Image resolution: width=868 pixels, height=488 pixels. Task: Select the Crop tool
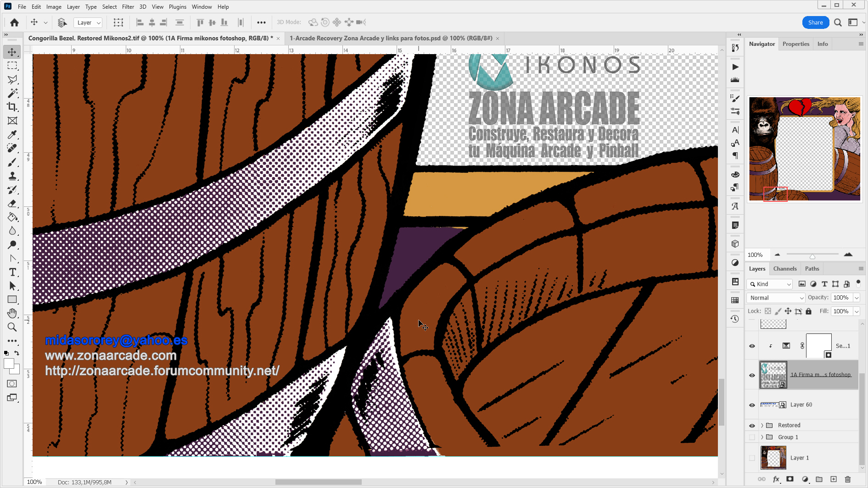pyautogui.click(x=12, y=107)
